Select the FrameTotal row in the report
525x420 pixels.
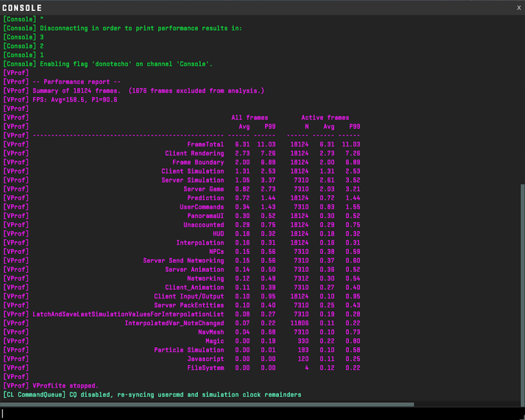pyautogui.click(x=205, y=144)
